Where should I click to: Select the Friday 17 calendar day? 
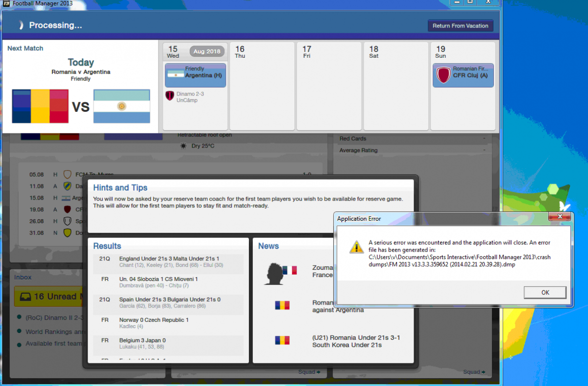point(329,86)
